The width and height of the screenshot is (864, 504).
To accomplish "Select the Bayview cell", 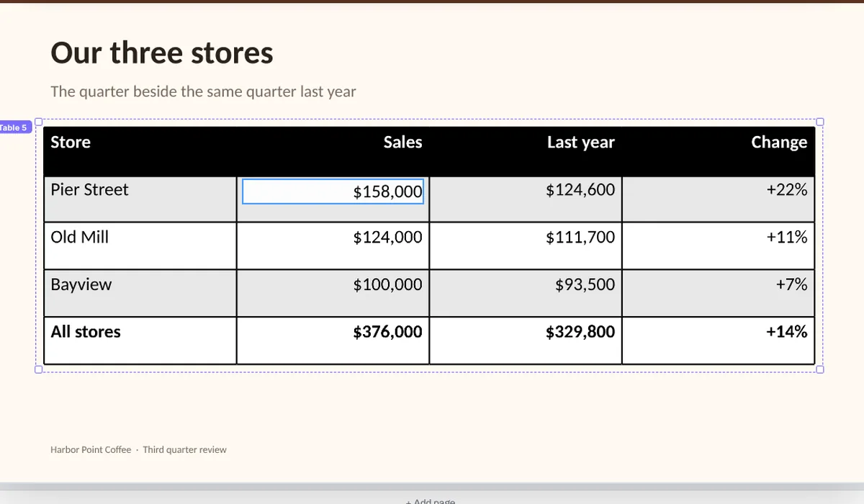I will (x=140, y=293).
